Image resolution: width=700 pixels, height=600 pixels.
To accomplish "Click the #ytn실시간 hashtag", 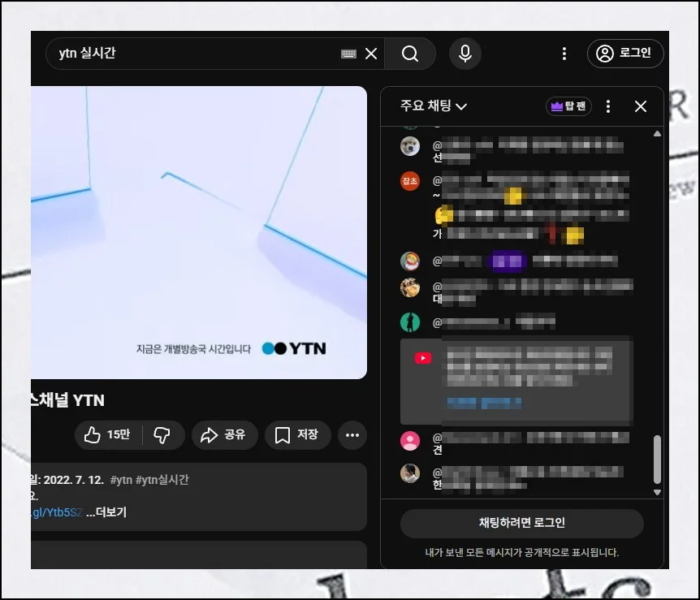I will click(x=162, y=480).
